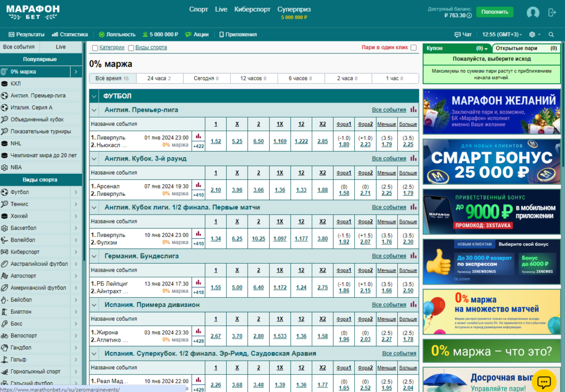
Task: Open the Смарт бонус 25 000 ₽ banner
Action: 492,162
